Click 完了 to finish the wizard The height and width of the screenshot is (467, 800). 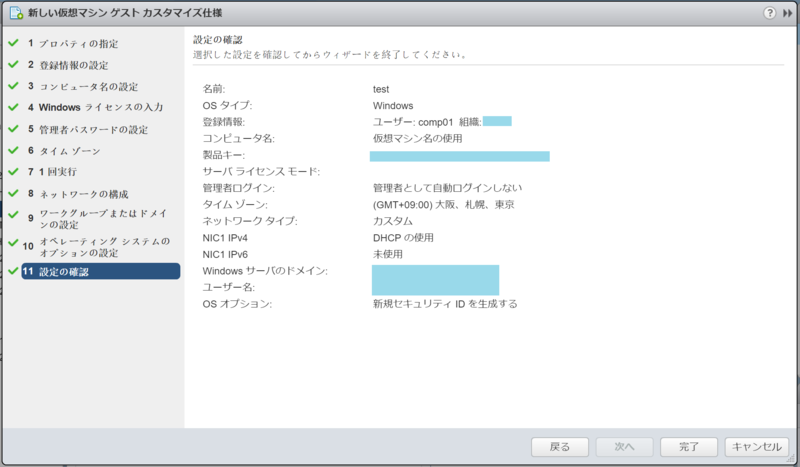(689, 447)
